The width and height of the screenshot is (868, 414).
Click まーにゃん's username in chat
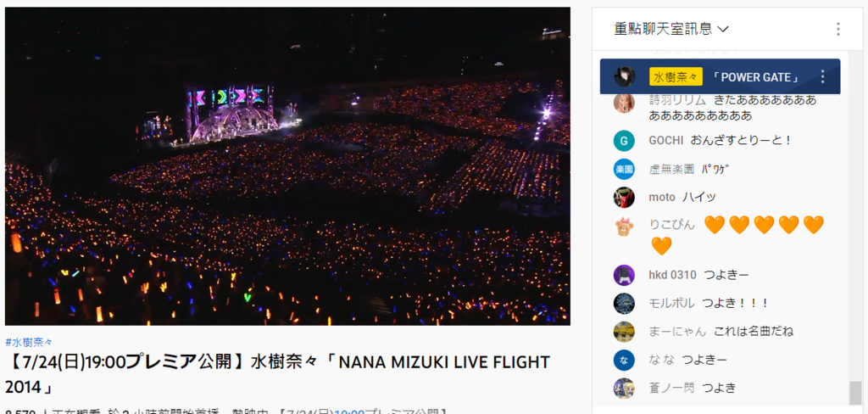[677, 332]
